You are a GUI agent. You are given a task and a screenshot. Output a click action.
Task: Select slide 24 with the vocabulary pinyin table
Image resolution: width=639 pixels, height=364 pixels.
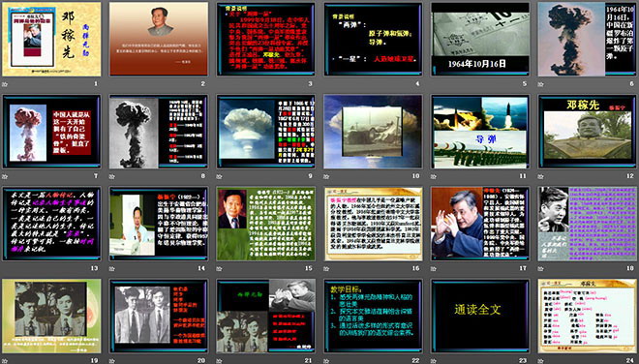588,316
